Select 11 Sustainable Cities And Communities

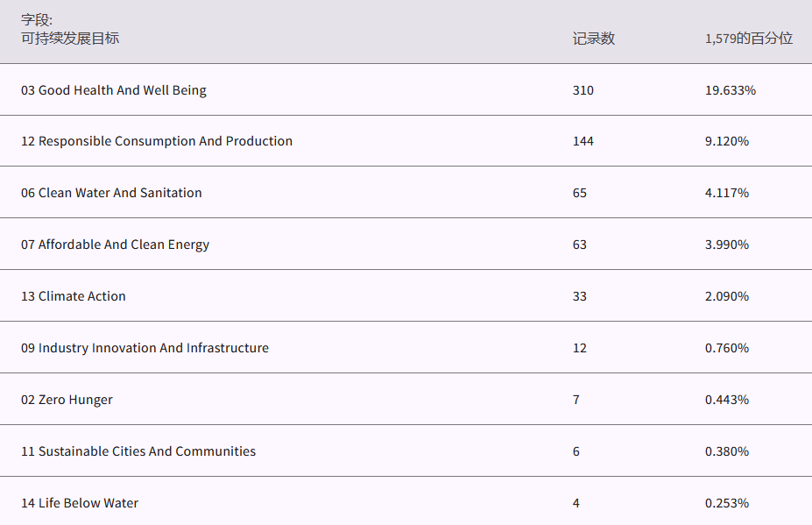138,451
